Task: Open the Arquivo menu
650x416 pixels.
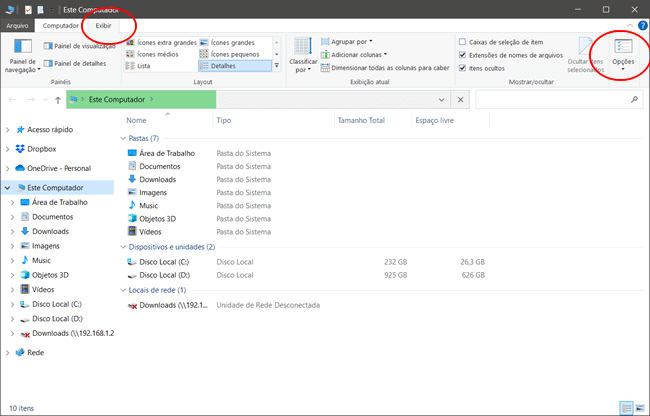Action: (x=18, y=24)
